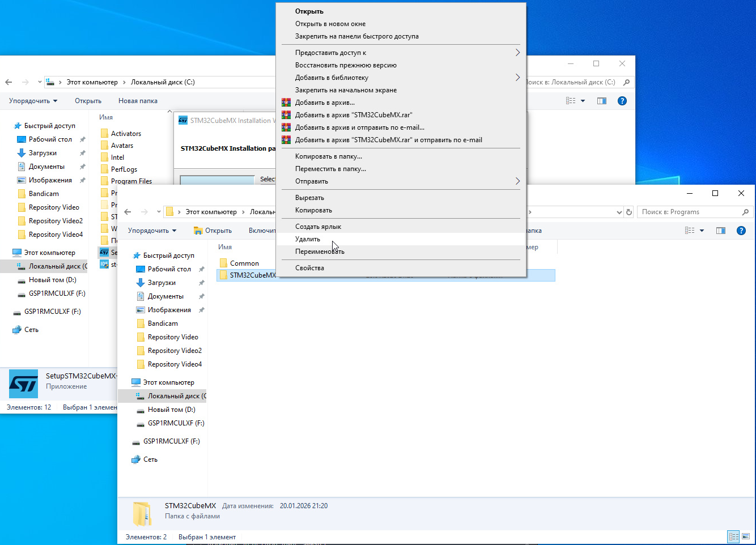
Task: Click Этот компьютер breadcrumb in Локальный диск (C:) address bar
Action: [x=92, y=82]
